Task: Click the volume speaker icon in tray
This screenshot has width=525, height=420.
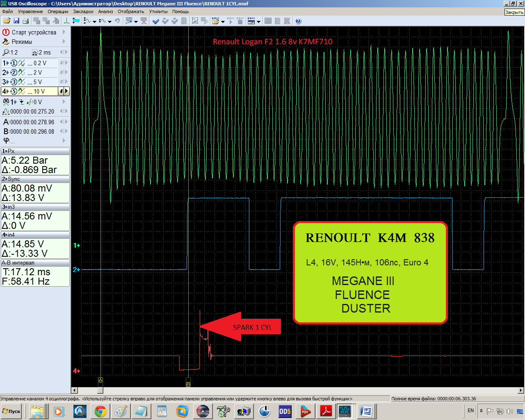Action: 510,411
